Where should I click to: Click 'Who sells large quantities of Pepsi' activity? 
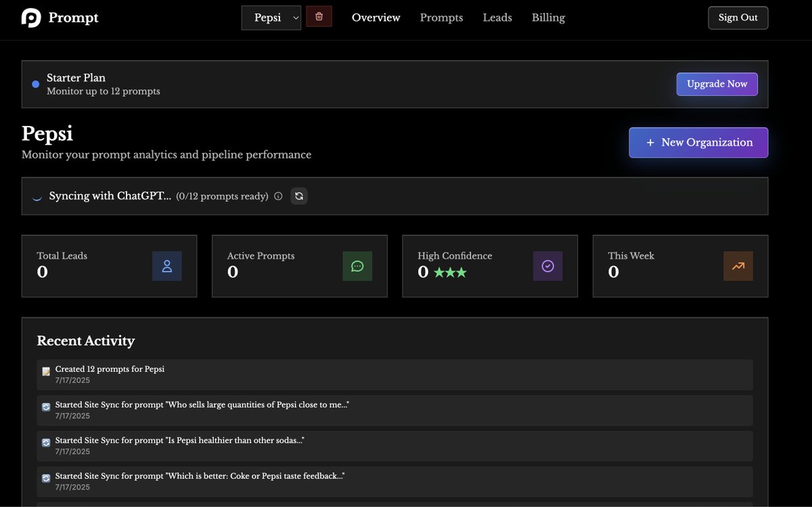(x=394, y=410)
